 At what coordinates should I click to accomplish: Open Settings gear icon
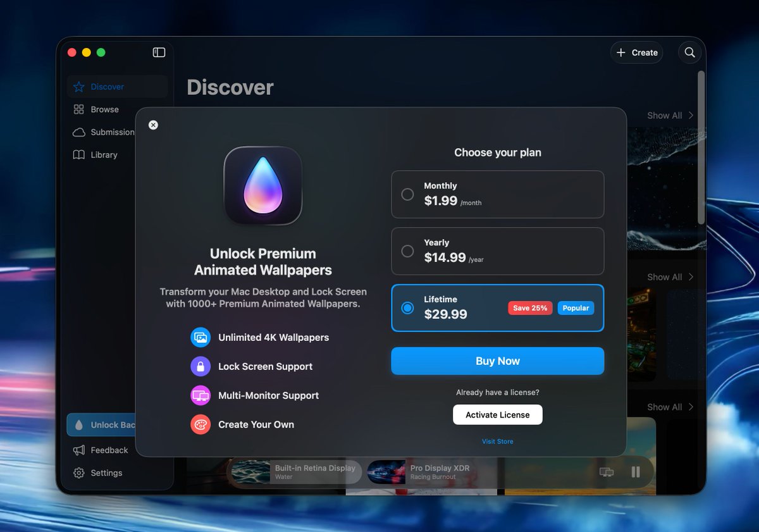pos(78,473)
